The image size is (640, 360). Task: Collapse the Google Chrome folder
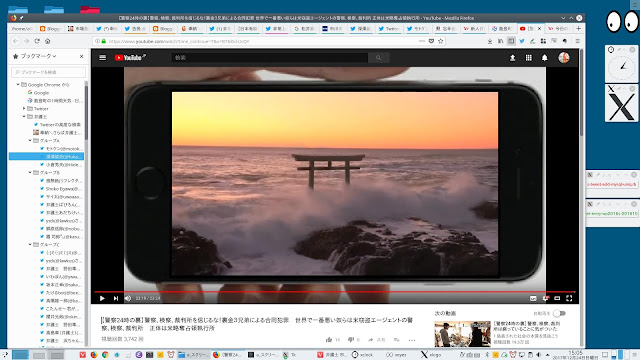coord(18,84)
